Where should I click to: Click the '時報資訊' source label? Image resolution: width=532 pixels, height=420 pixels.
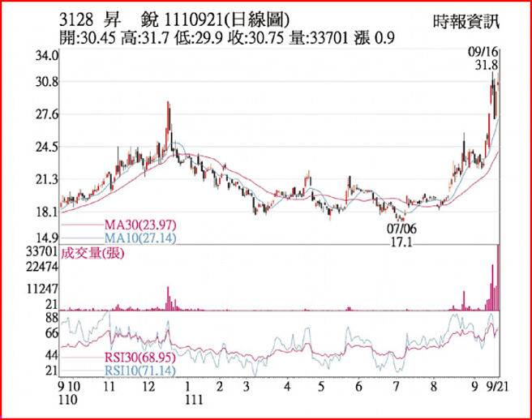(466, 22)
